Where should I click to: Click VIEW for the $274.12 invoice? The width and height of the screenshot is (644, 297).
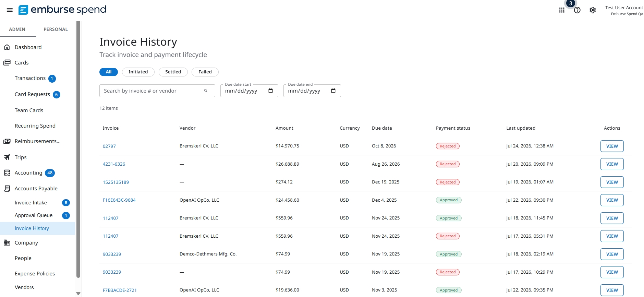(x=612, y=182)
